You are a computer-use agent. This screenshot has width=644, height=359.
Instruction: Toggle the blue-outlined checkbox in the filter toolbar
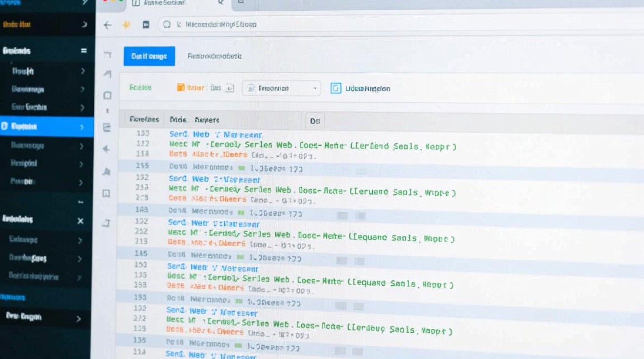pos(336,88)
